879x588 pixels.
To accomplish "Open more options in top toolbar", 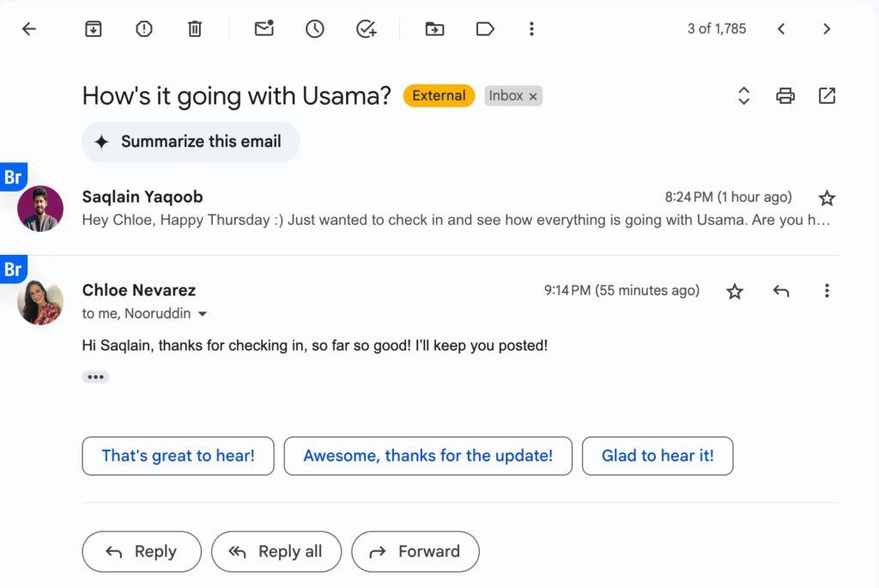I will [x=531, y=29].
